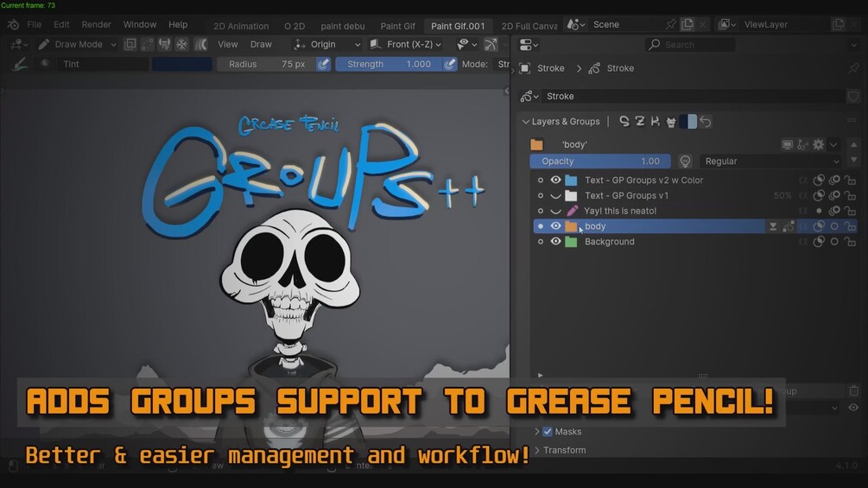Hide the body group
This screenshot has height=488, width=868.
(x=556, y=225)
